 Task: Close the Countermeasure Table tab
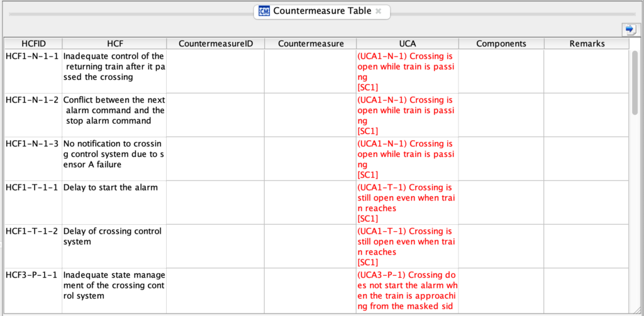[378, 11]
